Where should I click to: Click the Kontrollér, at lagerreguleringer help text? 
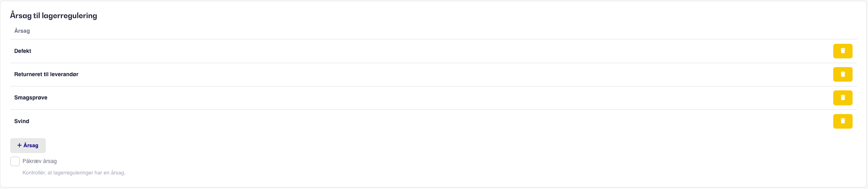[x=74, y=172]
